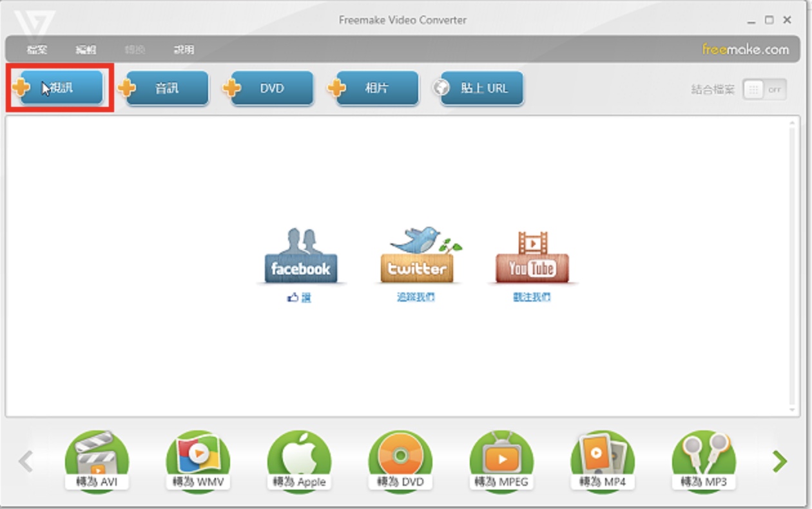Screen dimensions: 812x509
Task: Toggle the 結合檔案 ON/OFF switch
Action: pyautogui.click(x=764, y=90)
